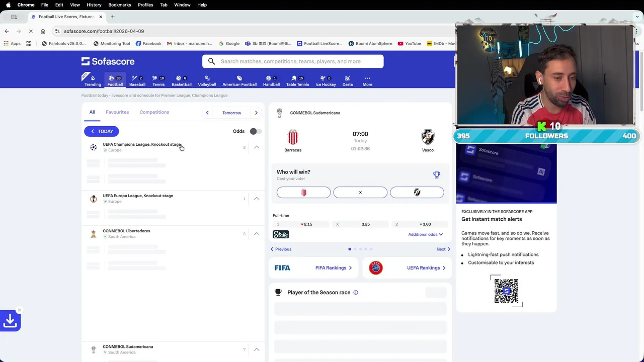Click the Sofascore app QR code
644x362 pixels.
click(506, 291)
